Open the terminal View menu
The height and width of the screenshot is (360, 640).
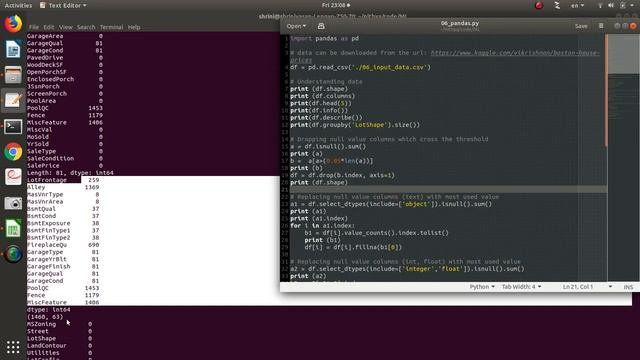coord(66,27)
